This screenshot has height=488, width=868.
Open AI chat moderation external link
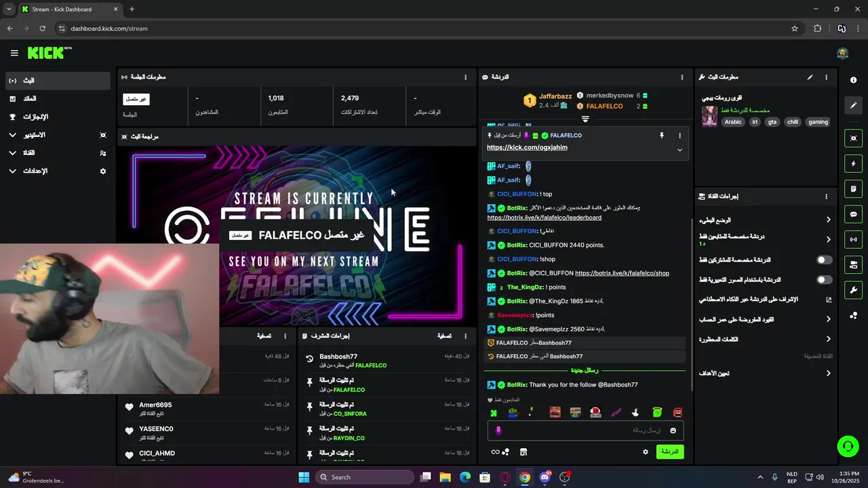click(x=828, y=300)
